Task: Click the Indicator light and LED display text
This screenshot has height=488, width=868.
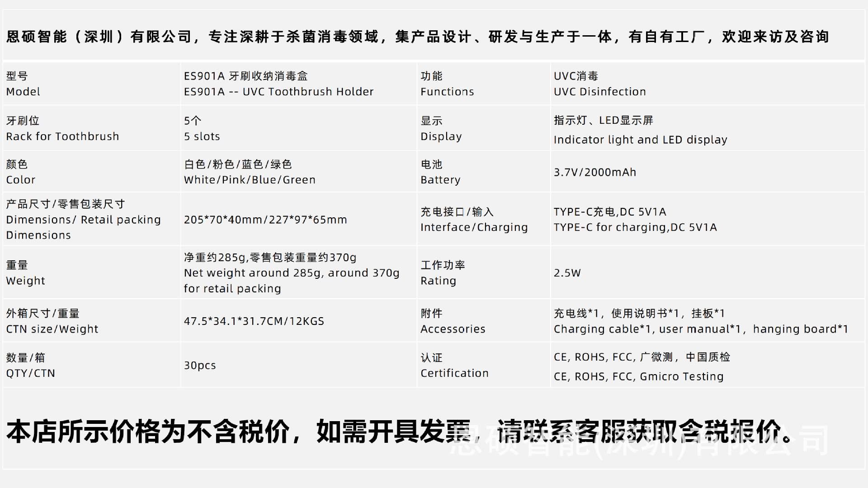Action: (x=640, y=140)
